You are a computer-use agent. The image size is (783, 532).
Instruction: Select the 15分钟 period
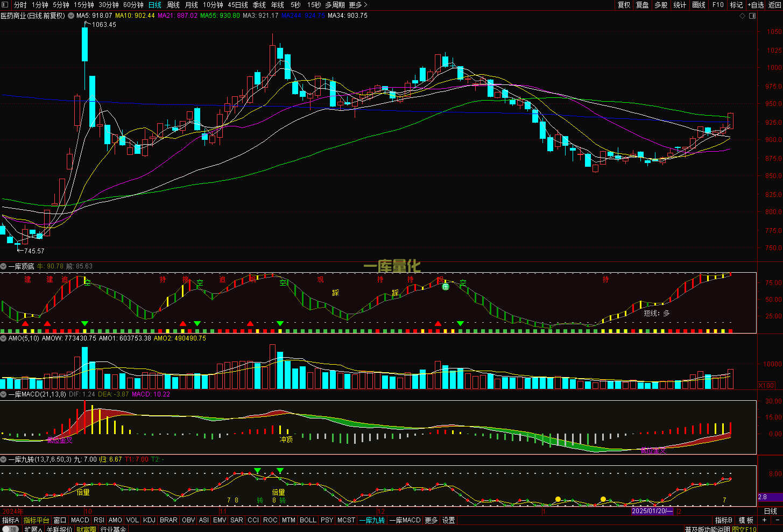click(x=84, y=5)
